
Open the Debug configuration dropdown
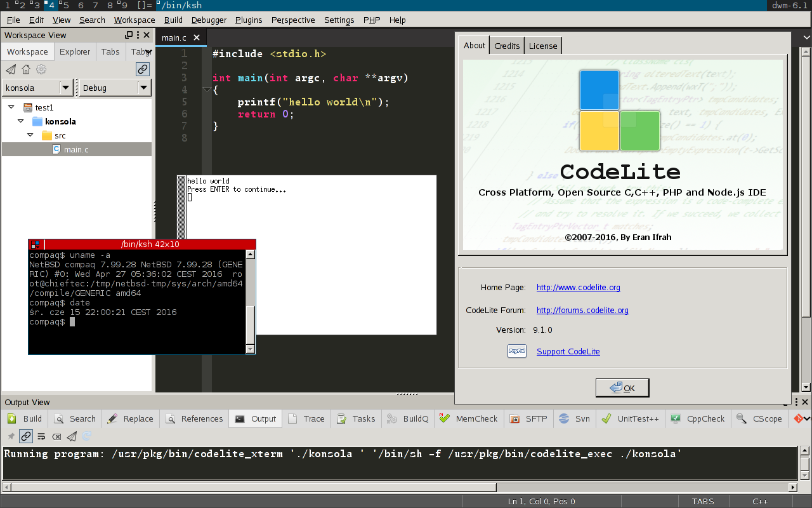144,88
